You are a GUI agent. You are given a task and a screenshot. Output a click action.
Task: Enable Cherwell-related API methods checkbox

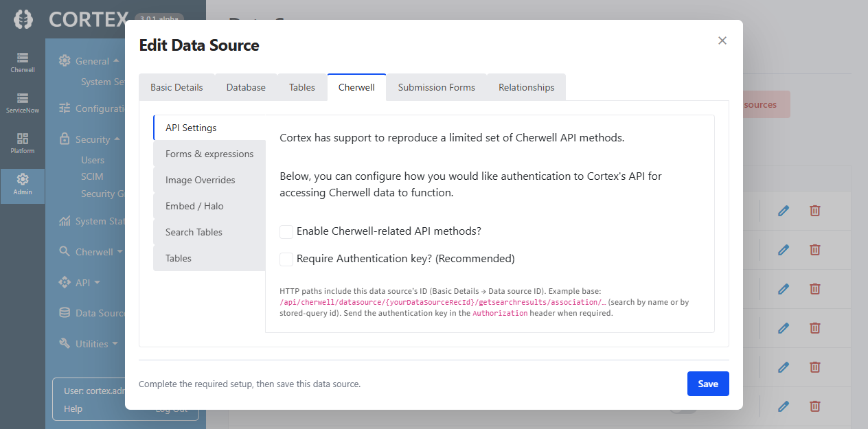pos(286,232)
